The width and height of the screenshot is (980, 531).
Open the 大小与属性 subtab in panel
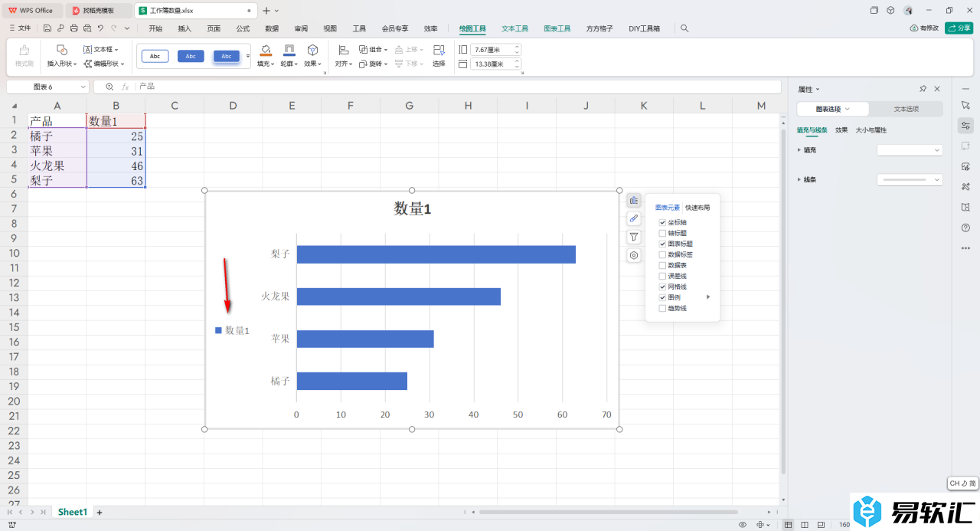[x=871, y=130]
